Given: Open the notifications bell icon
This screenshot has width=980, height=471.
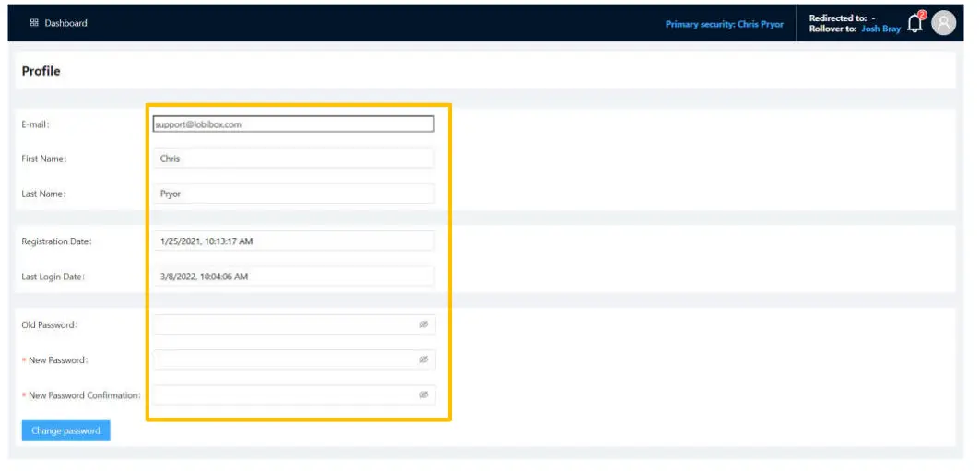Looking at the screenshot, I should coord(915,23).
